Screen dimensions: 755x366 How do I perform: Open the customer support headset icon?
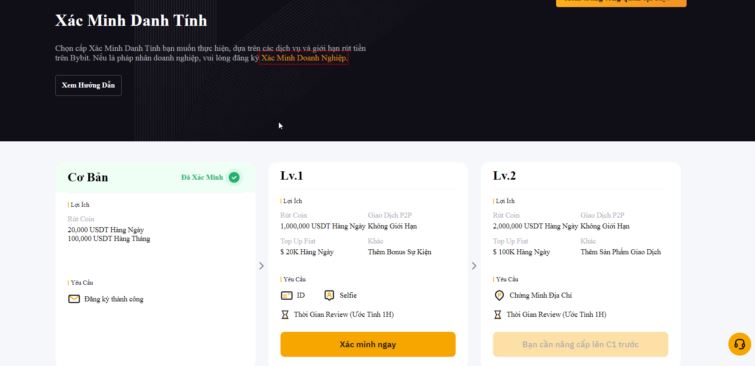click(740, 344)
